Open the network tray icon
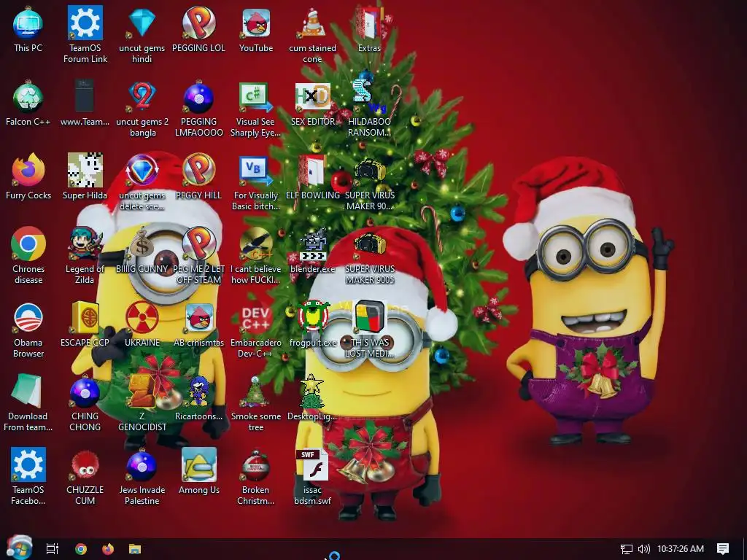Screen dimensions: 747x560 coord(626,549)
